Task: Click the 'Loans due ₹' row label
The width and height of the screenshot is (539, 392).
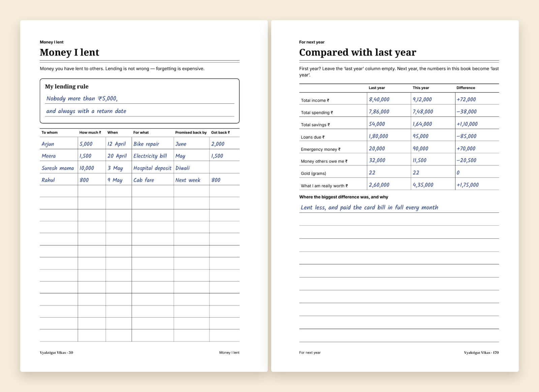Action: (x=313, y=137)
